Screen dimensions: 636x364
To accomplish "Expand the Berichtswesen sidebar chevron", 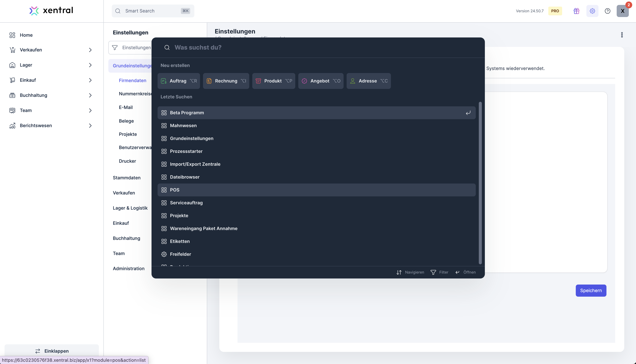I will [x=90, y=125].
